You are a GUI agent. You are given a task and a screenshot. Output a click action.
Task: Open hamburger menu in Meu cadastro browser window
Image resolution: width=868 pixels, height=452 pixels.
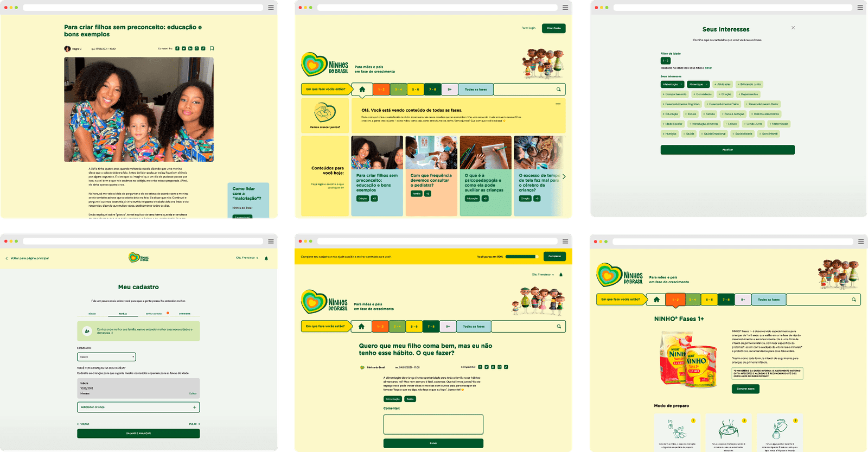click(271, 241)
